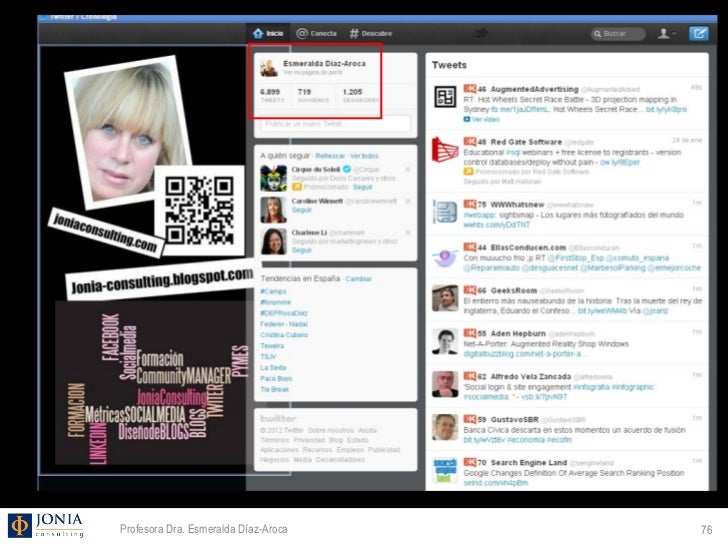
Task: Click Esmeralda's small profile avatar
Action: (269, 68)
